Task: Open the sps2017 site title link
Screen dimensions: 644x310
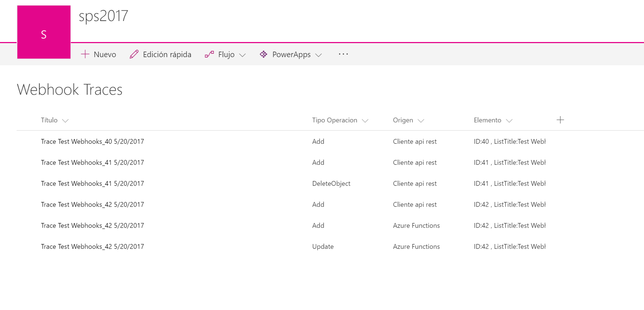Action: click(x=103, y=16)
